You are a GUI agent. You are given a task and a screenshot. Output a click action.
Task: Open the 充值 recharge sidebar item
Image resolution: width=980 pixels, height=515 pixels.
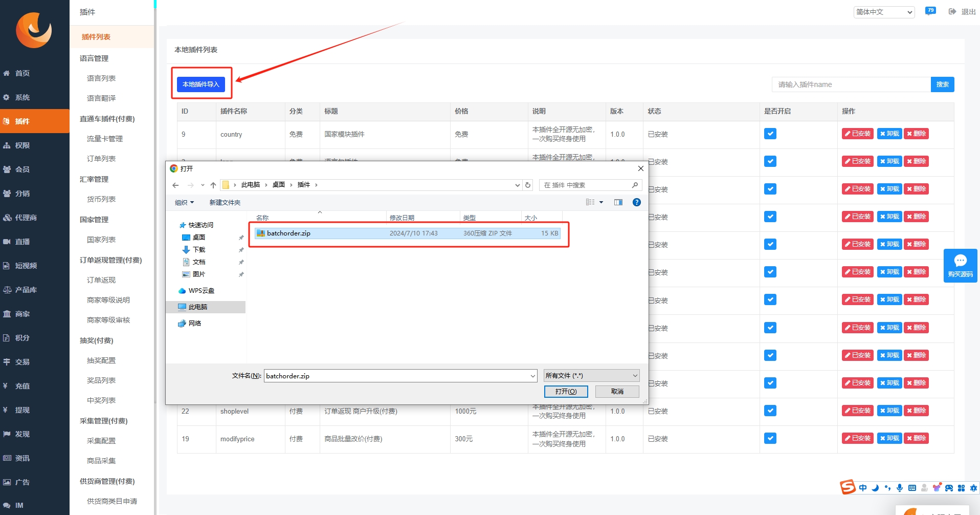tap(34, 386)
